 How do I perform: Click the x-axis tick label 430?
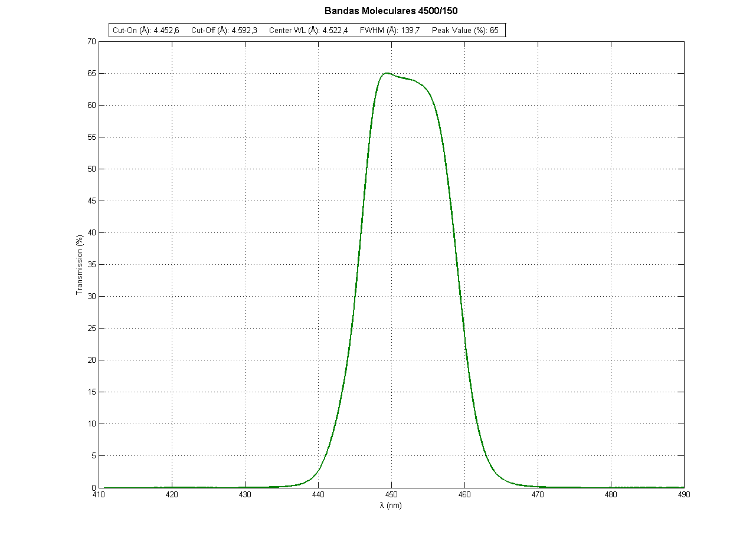tap(245, 496)
